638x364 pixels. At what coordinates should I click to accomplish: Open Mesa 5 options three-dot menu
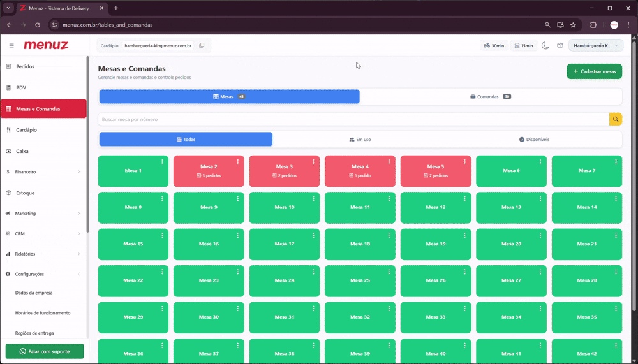tap(464, 162)
